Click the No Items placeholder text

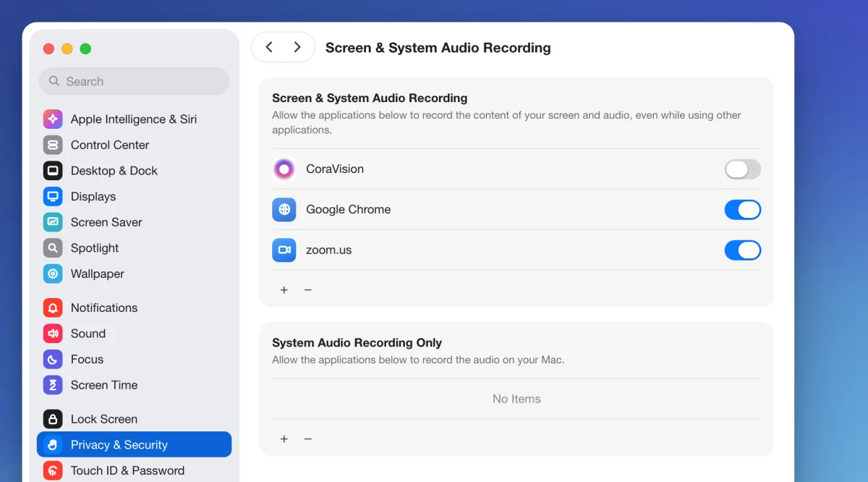[516, 399]
